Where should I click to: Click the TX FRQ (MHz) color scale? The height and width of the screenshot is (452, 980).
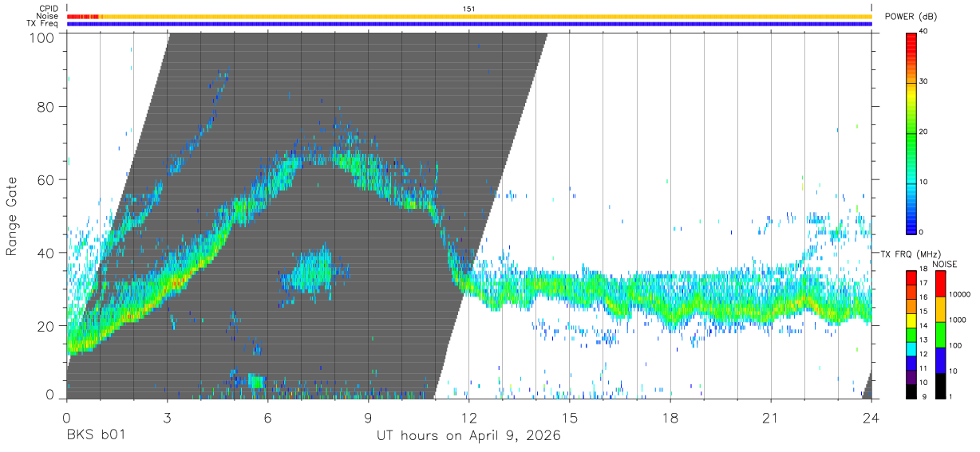[x=911, y=334]
